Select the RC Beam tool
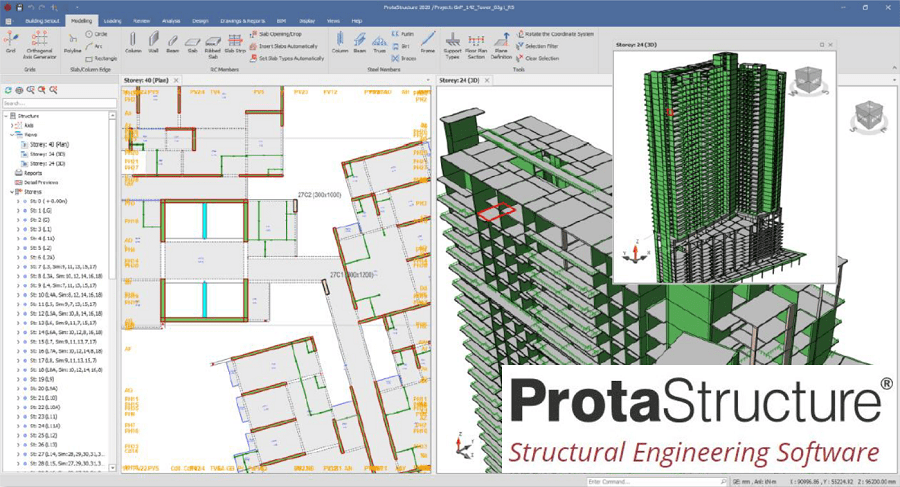 click(x=173, y=42)
